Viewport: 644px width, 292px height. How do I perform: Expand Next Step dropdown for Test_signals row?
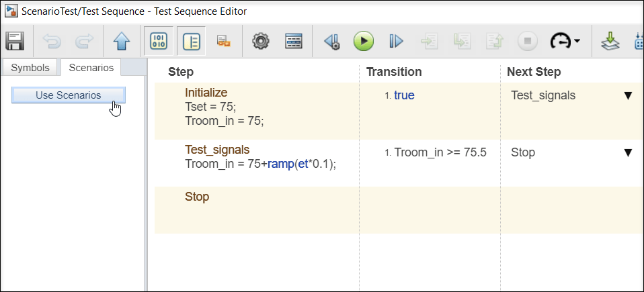tap(628, 152)
